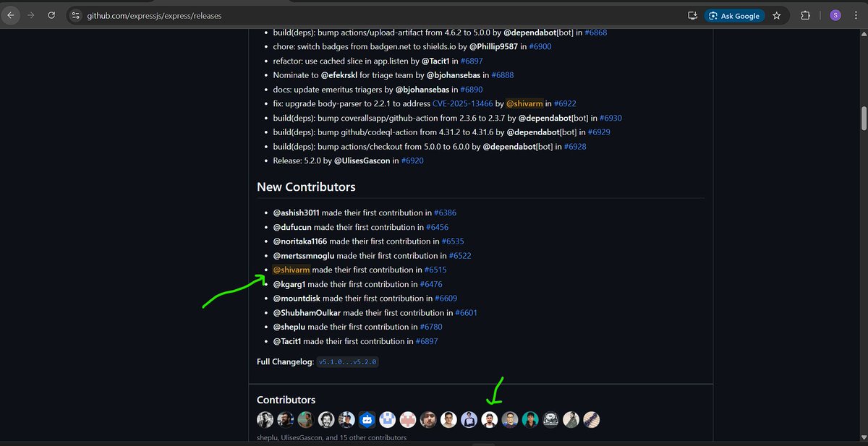The width and height of the screenshot is (868, 446).
Task: Open the Extensions puzzle icon
Action: (x=805, y=15)
